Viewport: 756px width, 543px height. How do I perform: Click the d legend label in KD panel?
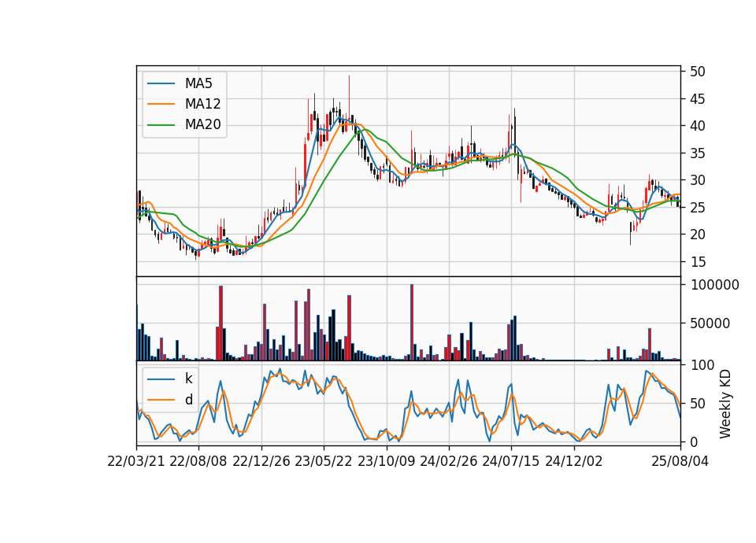(x=188, y=400)
